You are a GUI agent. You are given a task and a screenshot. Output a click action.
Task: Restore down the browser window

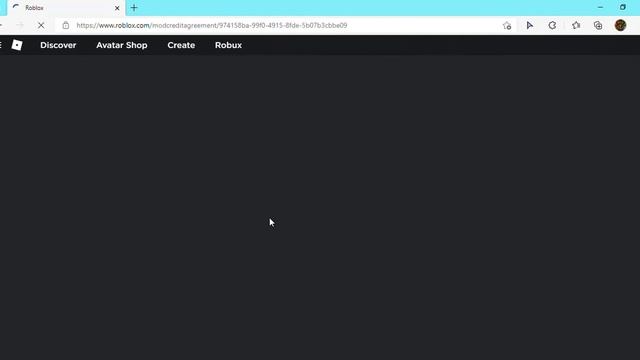point(622,7)
